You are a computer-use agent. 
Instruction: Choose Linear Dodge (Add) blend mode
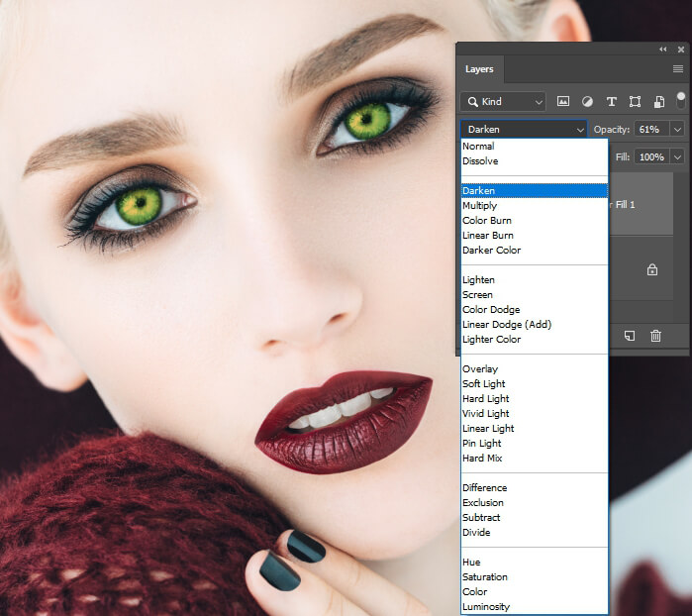[x=535, y=325]
